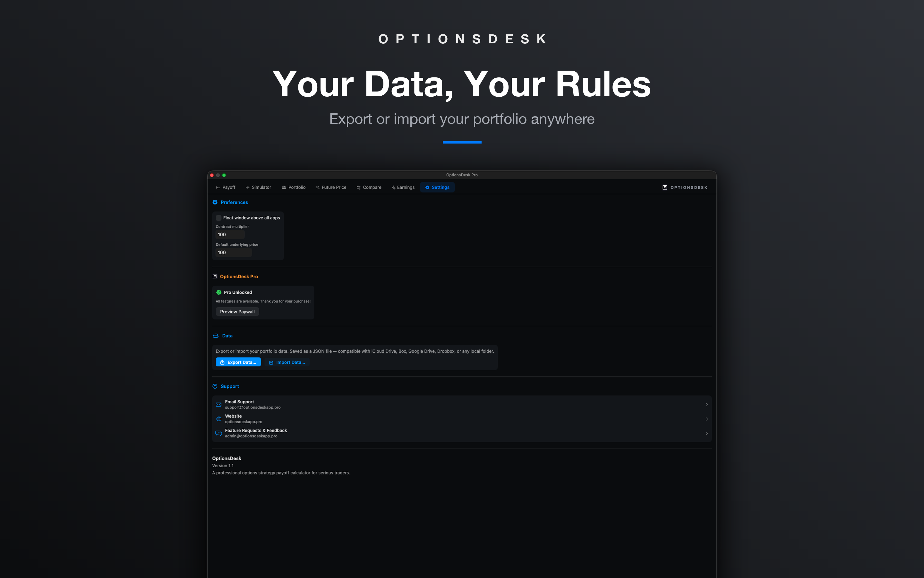924x578 pixels.
Task: Click the export share icon in Export Data
Action: click(x=222, y=362)
